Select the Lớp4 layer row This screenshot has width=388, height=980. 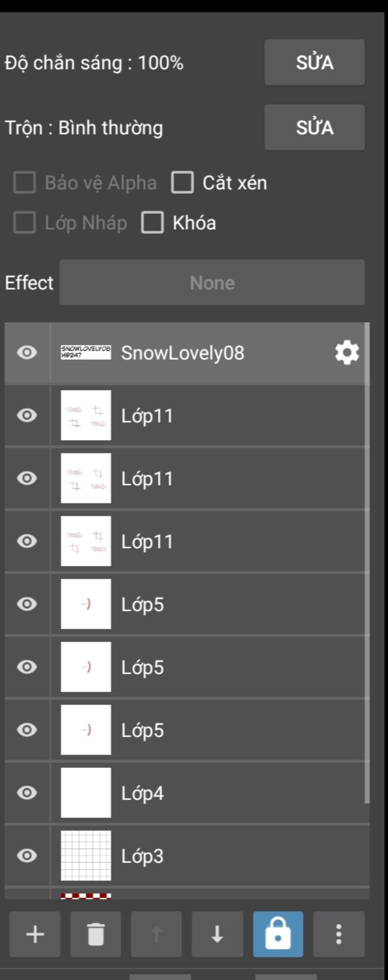pos(187,792)
